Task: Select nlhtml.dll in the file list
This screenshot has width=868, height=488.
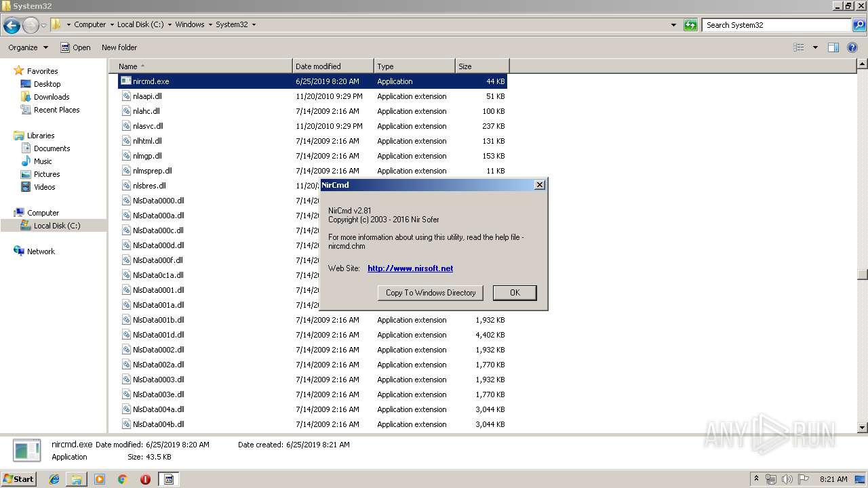Action: (x=147, y=141)
